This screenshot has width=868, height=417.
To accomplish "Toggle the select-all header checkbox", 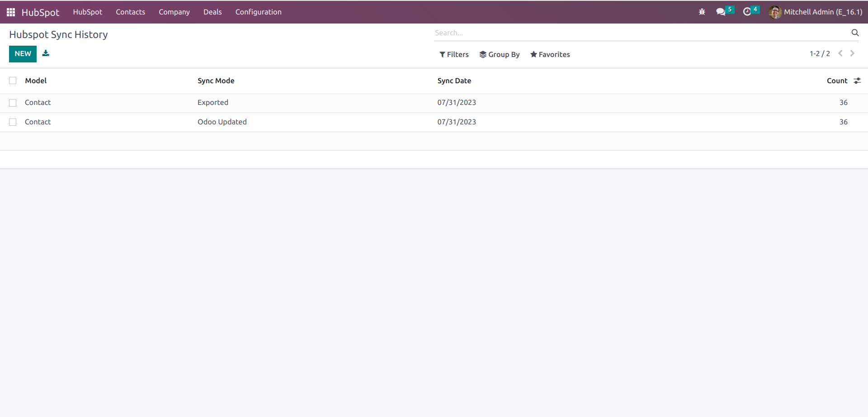I will (13, 81).
